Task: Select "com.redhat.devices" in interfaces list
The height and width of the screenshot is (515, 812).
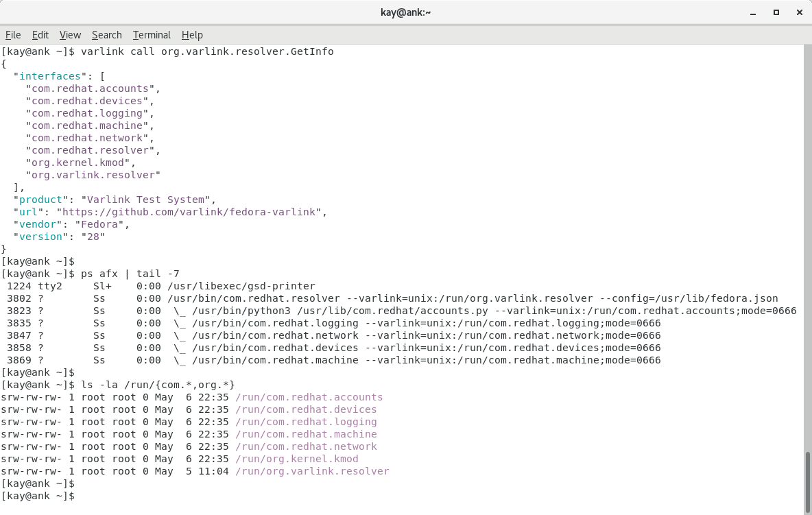Action: [x=87, y=101]
